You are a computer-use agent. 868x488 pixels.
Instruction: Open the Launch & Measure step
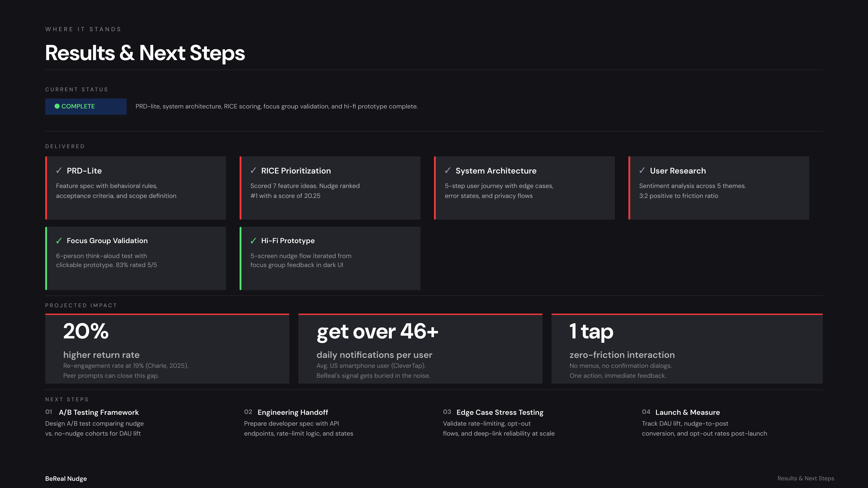click(687, 412)
